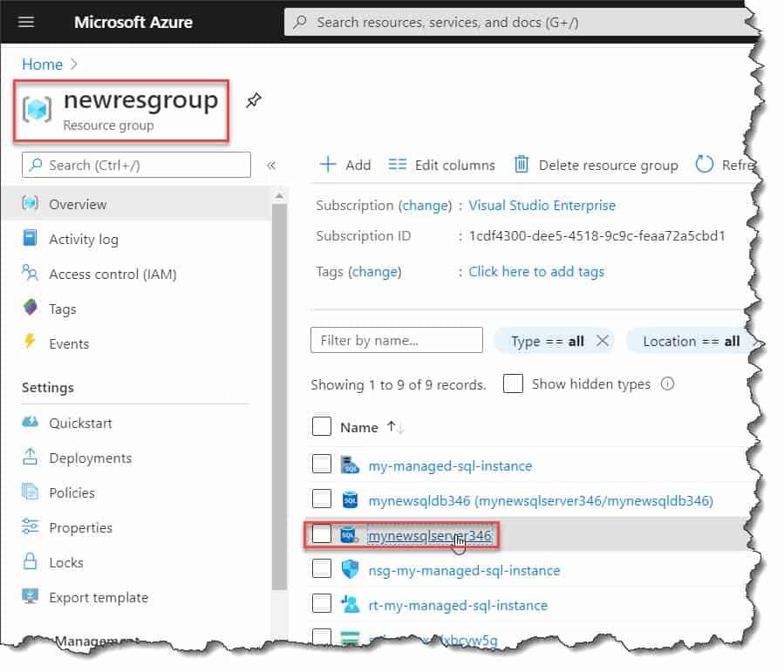The width and height of the screenshot is (784, 672).
Task: Check rt-my-managed-sql-instance row checkbox
Action: [322, 603]
